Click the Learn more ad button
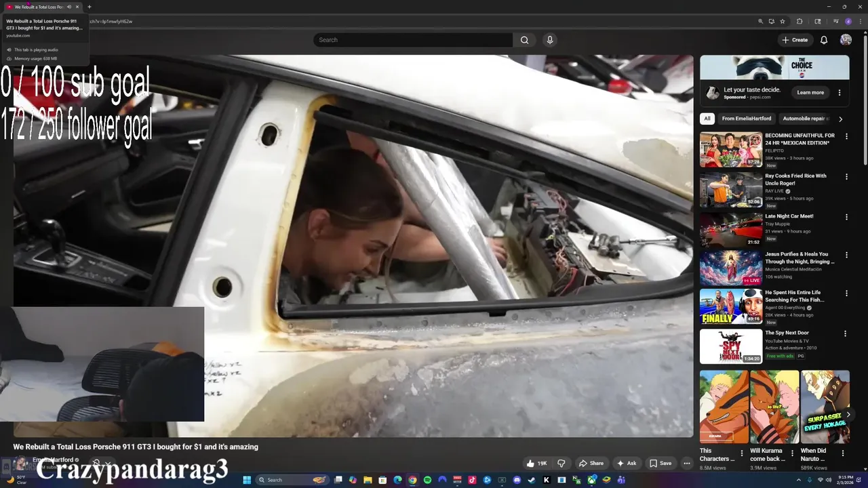The width and height of the screenshot is (868, 488). [x=810, y=93]
